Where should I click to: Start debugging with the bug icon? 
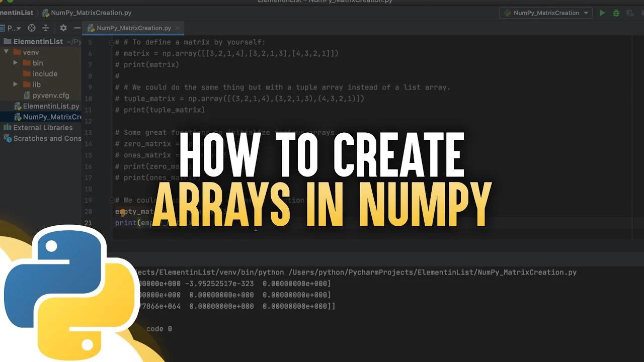coord(616,13)
